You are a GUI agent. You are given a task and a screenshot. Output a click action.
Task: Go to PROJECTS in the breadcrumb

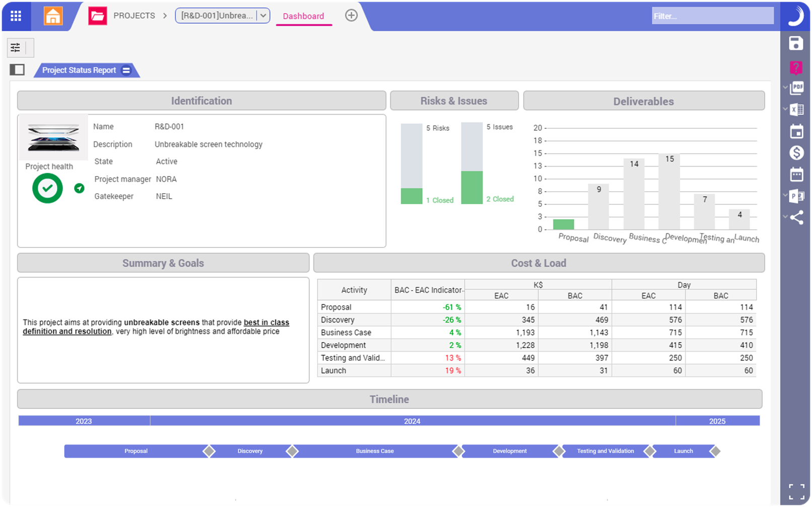click(134, 16)
